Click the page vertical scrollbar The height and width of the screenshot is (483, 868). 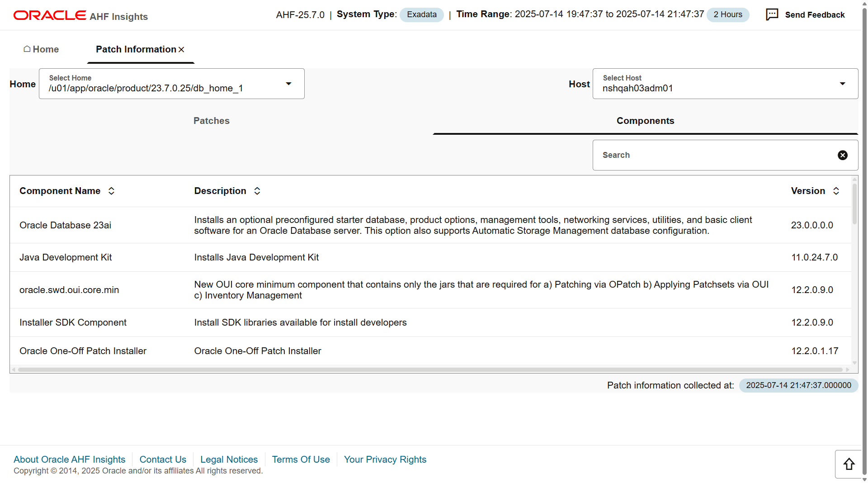pos(864,241)
